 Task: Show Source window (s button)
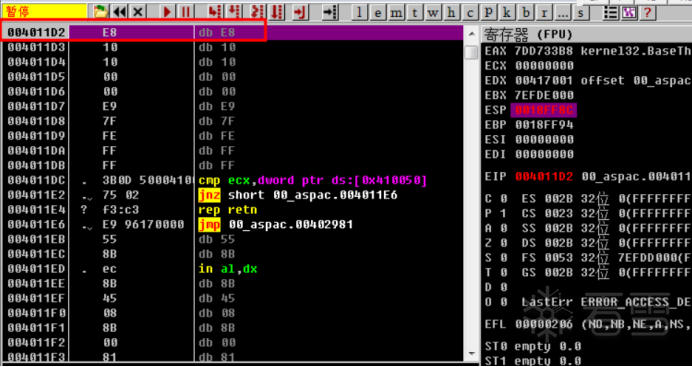[581, 12]
